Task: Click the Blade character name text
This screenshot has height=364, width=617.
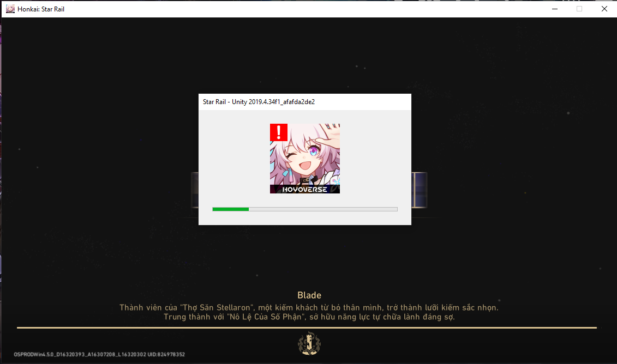Action: pos(309,295)
